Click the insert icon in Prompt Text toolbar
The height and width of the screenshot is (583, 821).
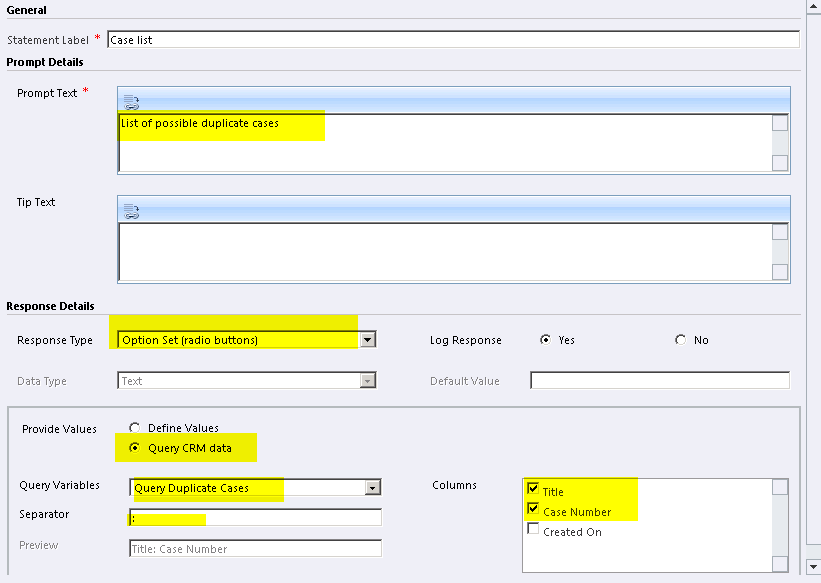130,101
